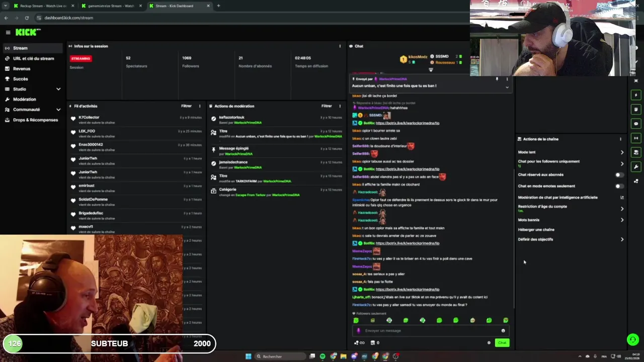
Task: Click the Chat send button
Action: click(x=502, y=343)
